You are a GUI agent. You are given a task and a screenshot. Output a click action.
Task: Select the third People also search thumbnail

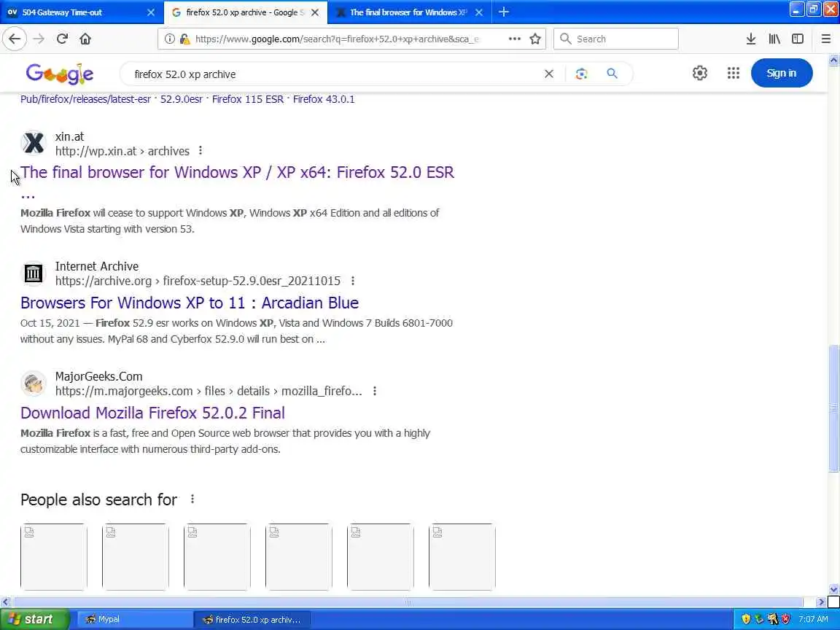point(217,556)
